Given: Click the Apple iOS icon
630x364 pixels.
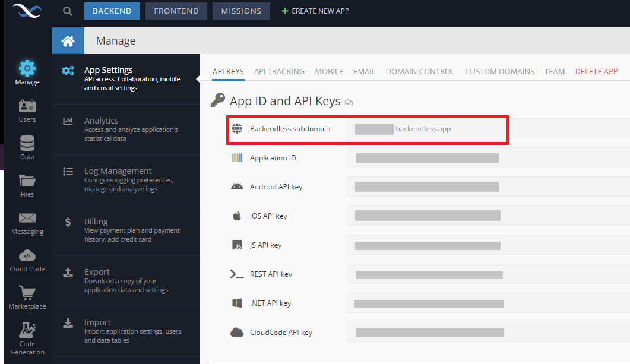Looking at the screenshot, I should (237, 216).
